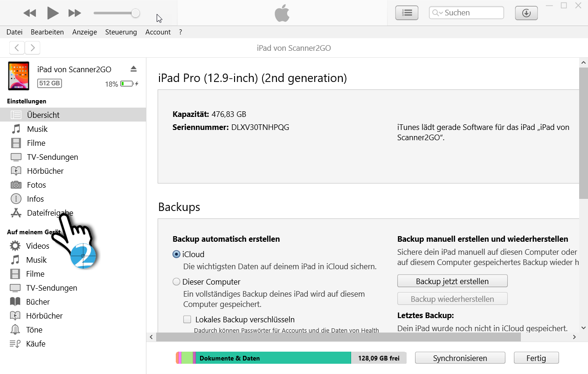Click the Infos circle icon
The image size is (588, 374).
[16, 199]
